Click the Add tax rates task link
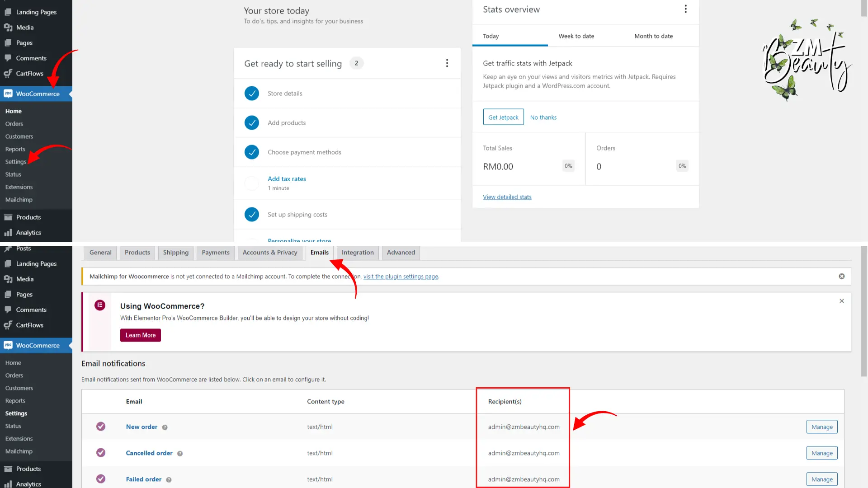This screenshot has height=488, width=868. [x=287, y=179]
